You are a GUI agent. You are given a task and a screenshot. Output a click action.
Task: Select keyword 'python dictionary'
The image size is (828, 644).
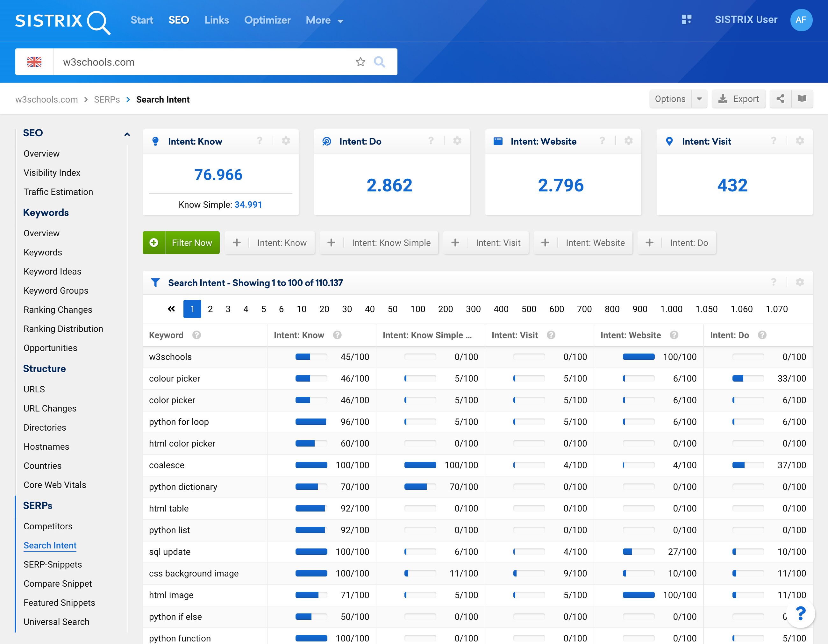pos(183,487)
